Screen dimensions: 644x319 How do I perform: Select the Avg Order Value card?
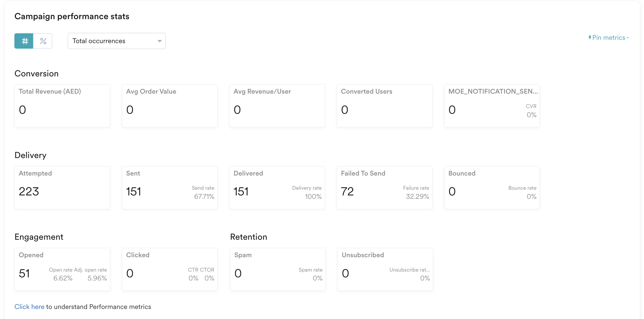(x=170, y=106)
